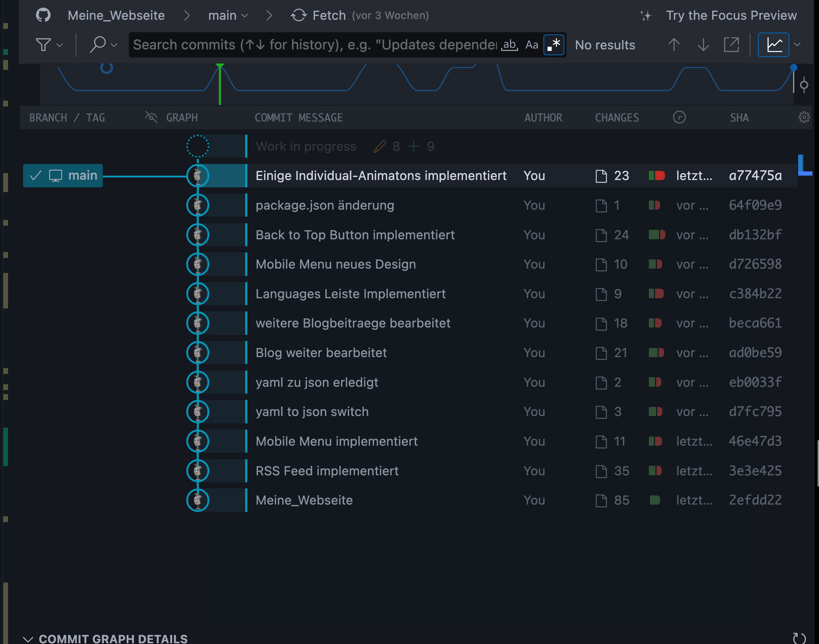Click file icon in Mobile Menu neues Design row
Image resolution: width=819 pixels, height=644 pixels.
[601, 265]
